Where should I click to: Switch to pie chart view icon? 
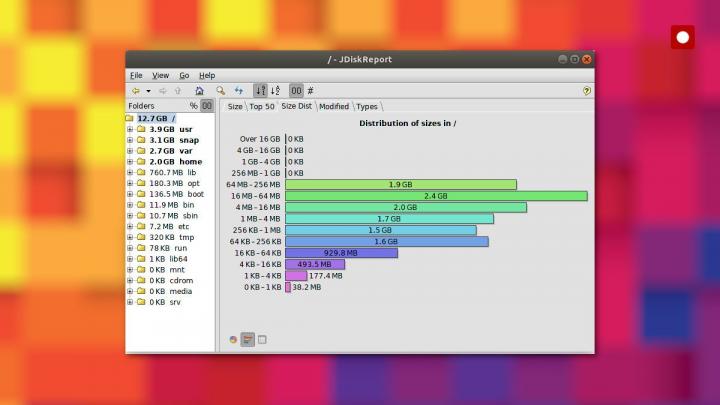(x=233, y=339)
